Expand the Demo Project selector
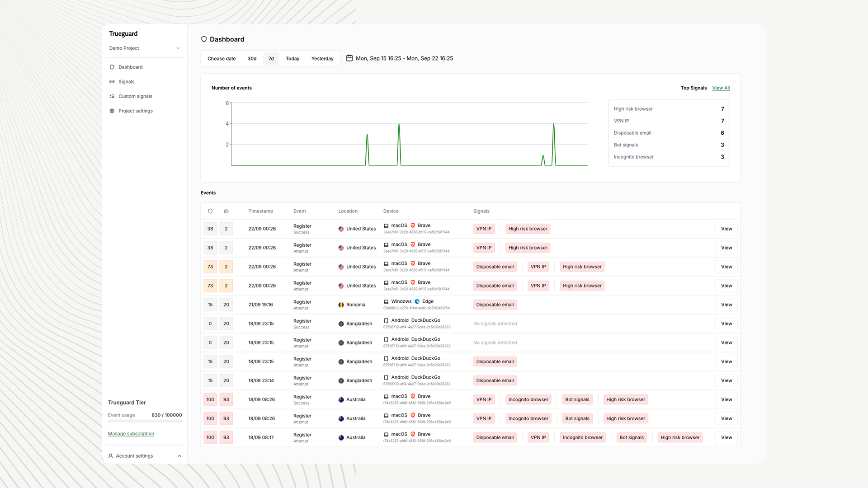Image resolution: width=868 pixels, height=488 pixels. click(178, 48)
